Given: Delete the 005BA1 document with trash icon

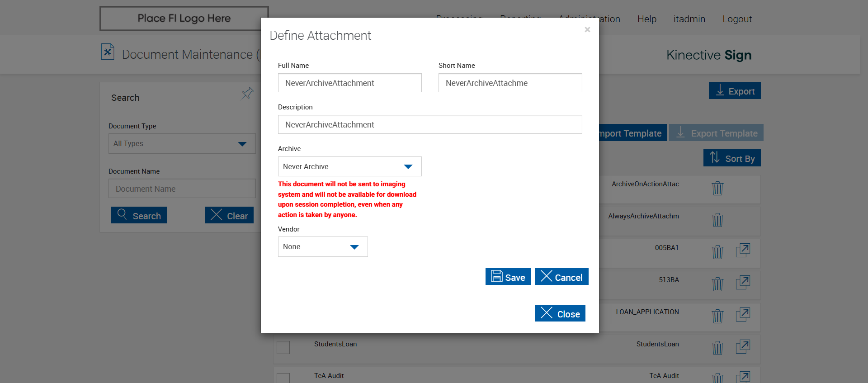Looking at the screenshot, I should click(x=717, y=252).
